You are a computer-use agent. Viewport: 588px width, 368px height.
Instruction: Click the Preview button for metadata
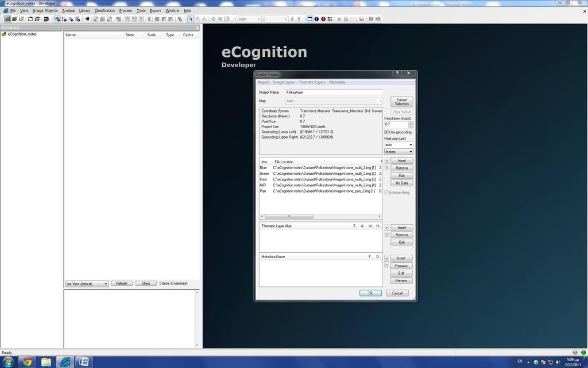click(x=401, y=281)
